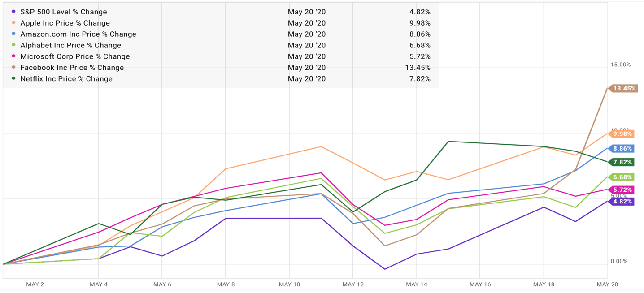Click the MAY 2 x-axis label
644x293 pixels.
(35, 284)
